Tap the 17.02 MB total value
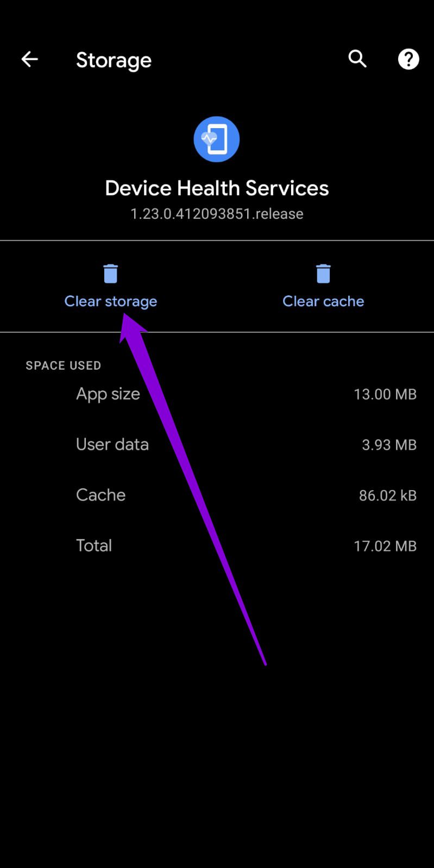The image size is (434, 868). click(385, 546)
